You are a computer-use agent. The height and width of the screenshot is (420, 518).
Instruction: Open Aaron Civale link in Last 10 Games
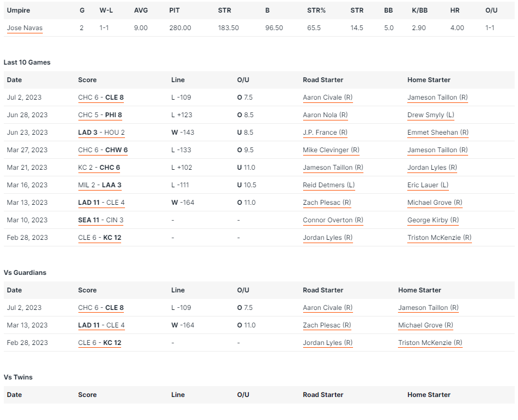328,97
